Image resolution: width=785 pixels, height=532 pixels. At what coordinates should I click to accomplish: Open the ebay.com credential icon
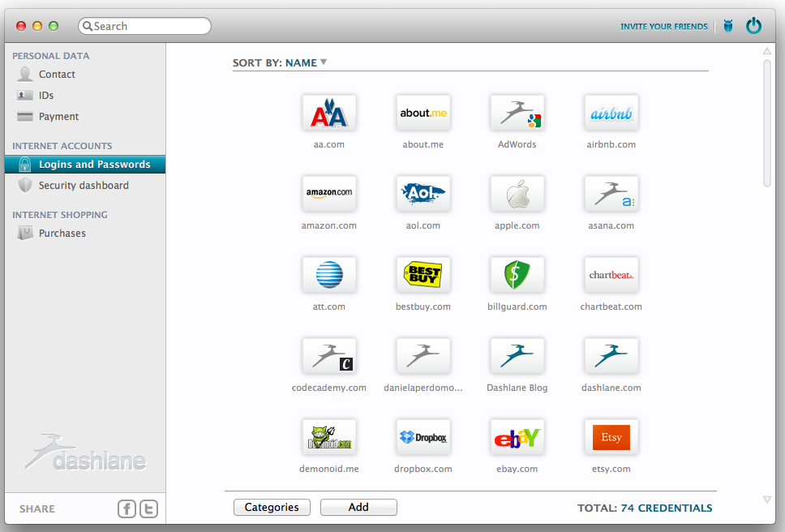(517, 437)
